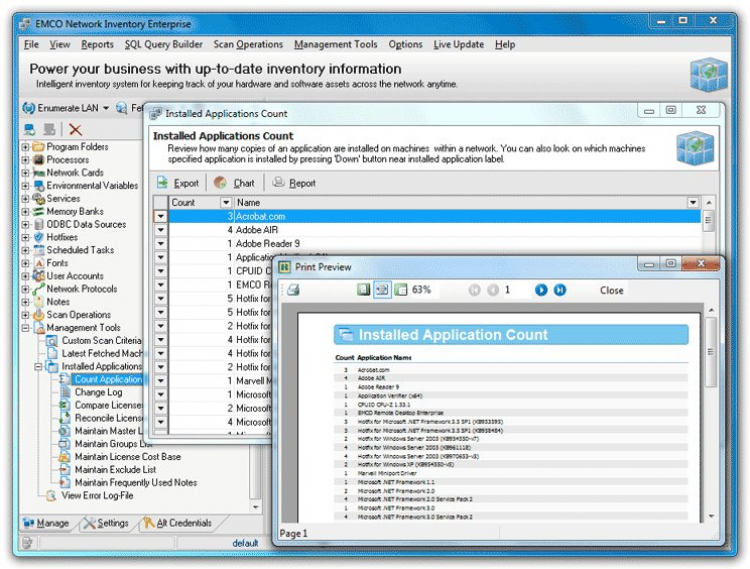750x569 pixels.
Task: Click the Hotfixes shield icon
Action: tap(39, 237)
